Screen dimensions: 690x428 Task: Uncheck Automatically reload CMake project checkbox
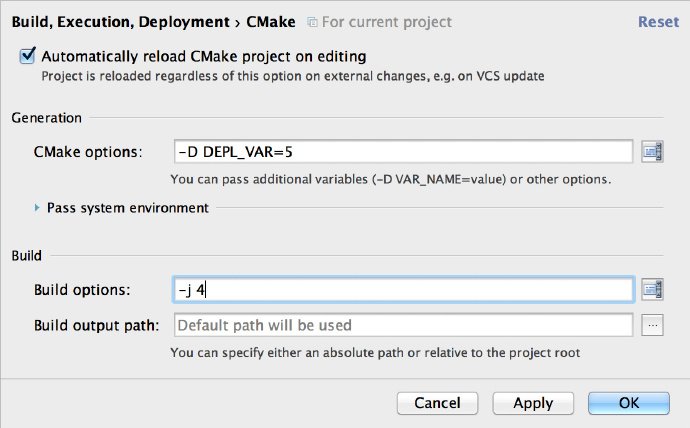pyautogui.click(x=27, y=56)
